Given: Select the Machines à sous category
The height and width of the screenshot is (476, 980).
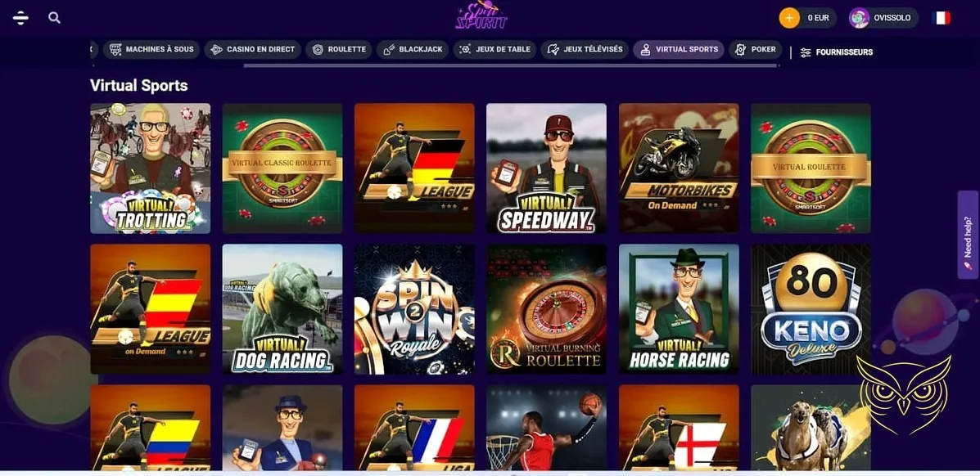Looking at the screenshot, I should click(152, 49).
